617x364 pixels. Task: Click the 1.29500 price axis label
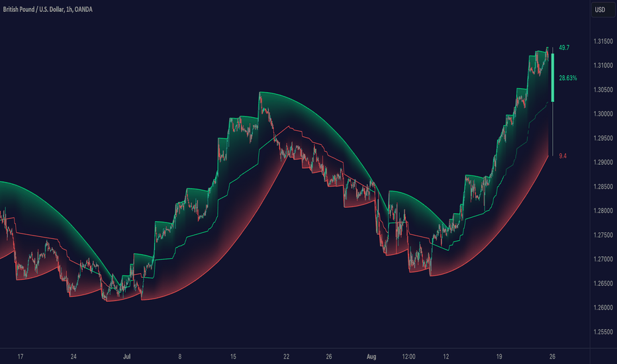pyautogui.click(x=603, y=138)
